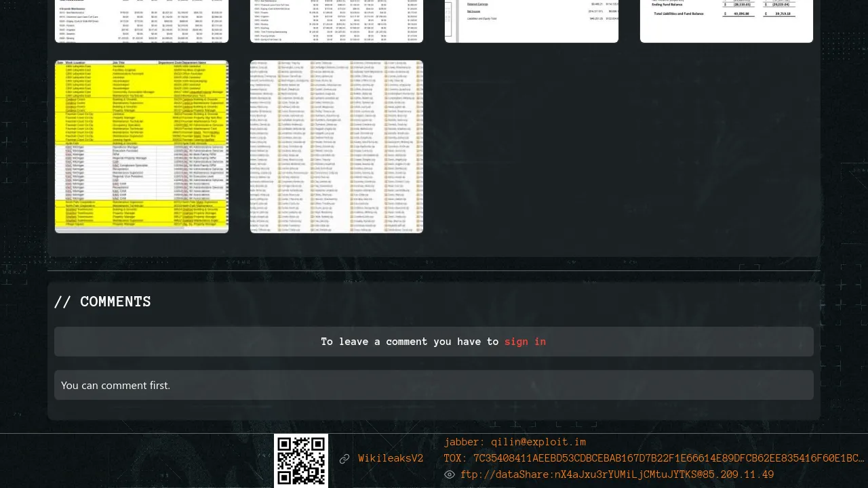The width and height of the screenshot is (868, 488).
Task: Open the Total Liabilities and Fund Balance thumbnail
Action: [x=726, y=21]
